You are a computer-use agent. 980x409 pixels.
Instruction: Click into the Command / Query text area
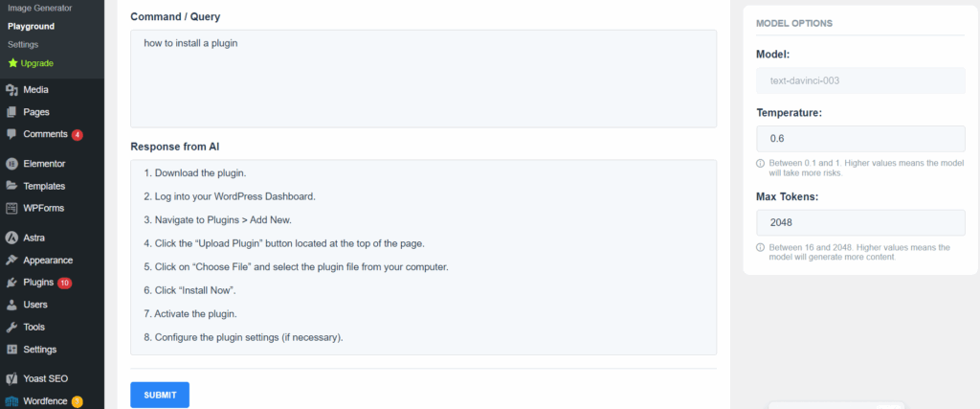[x=423, y=79]
